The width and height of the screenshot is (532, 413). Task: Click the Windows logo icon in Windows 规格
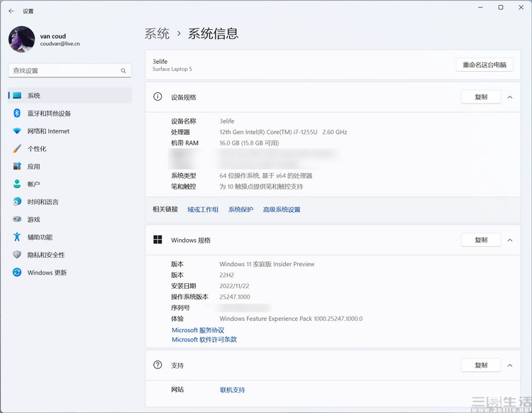point(157,240)
